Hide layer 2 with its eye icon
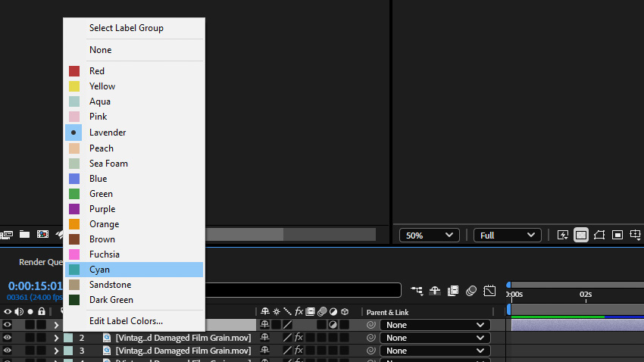 pos(8,338)
